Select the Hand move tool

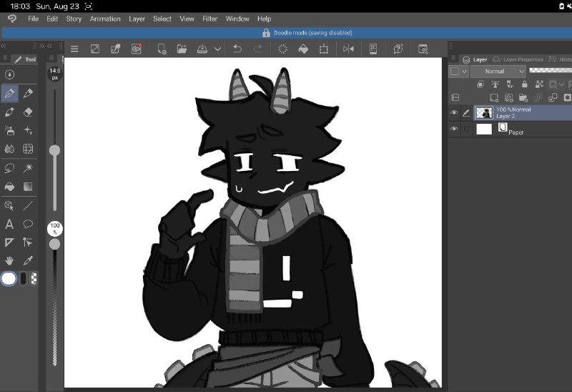tap(9, 260)
